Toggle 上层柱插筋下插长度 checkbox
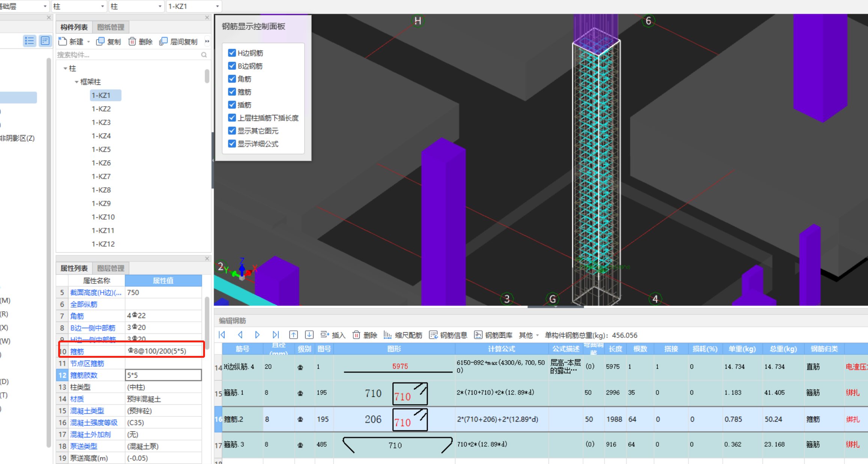868x464 pixels. 232,118
